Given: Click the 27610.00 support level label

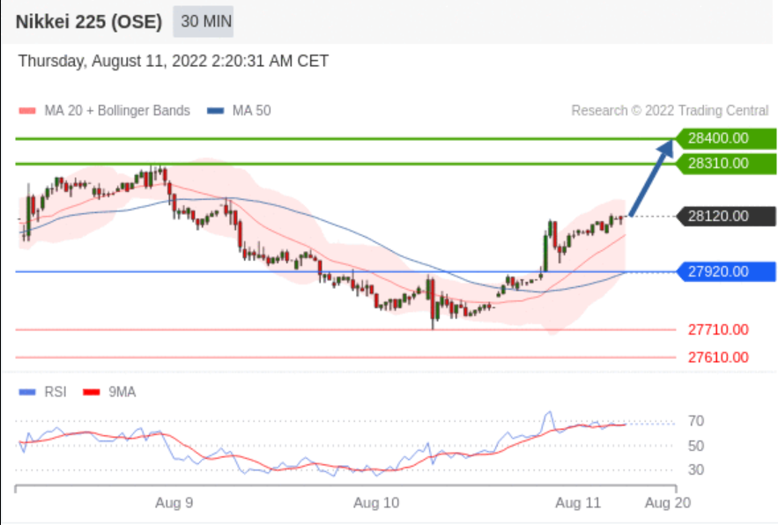Looking at the screenshot, I should pos(718,358).
